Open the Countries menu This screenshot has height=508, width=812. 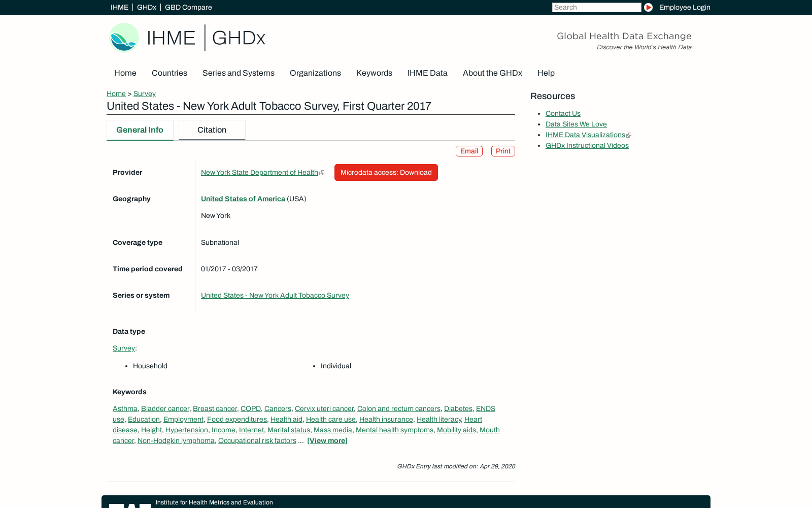pos(170,73)
